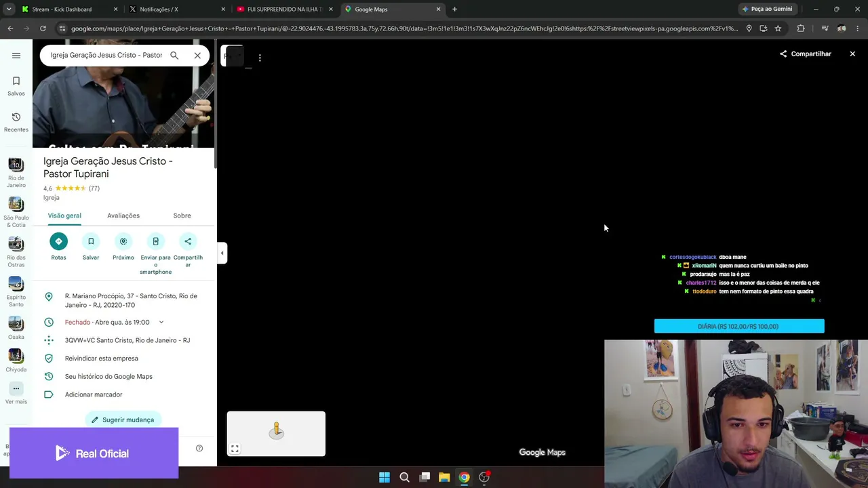Expand the opening hours dropdown
The image size is (868, 488).
[x=161, y=323]
